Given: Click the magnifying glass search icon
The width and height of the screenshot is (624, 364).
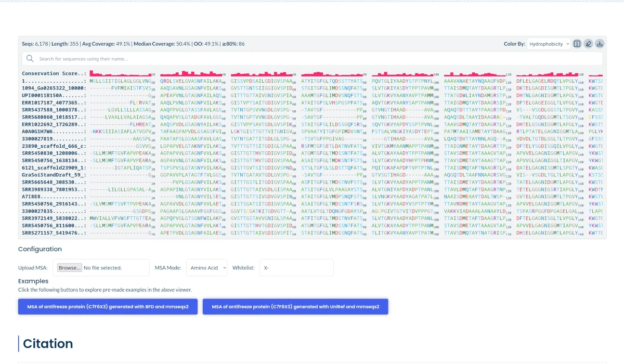Looking at the screenshot, I should point(30,59).
